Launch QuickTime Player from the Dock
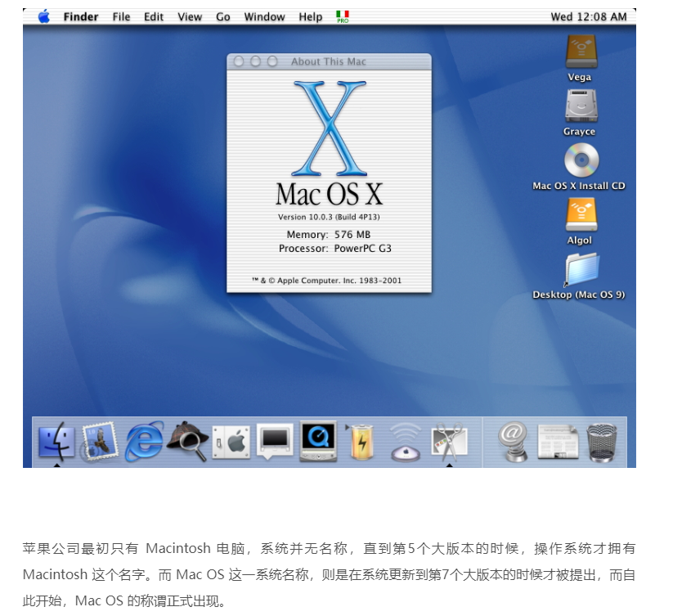 [x=318, y=441]
